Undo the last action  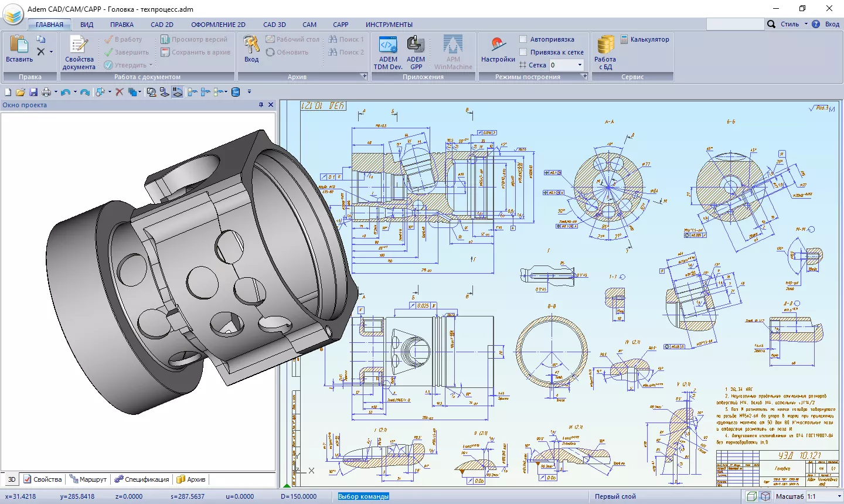click(65, 92)
